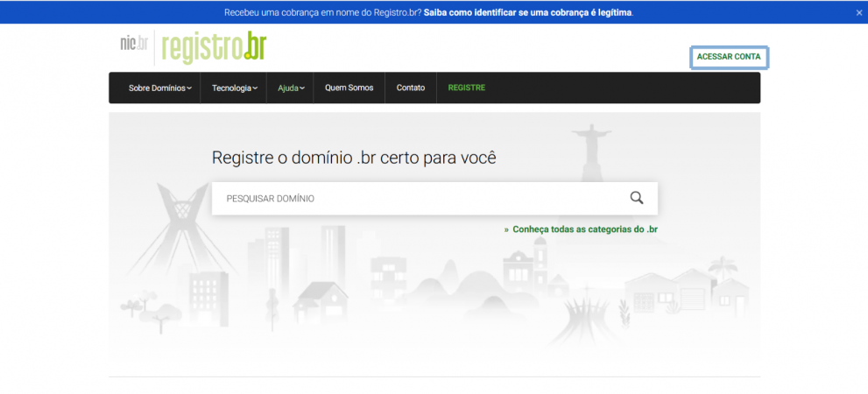The image size is (868, 394).
Task: Click the heading Registre o domínio .br
Action: tap(354, 158)
